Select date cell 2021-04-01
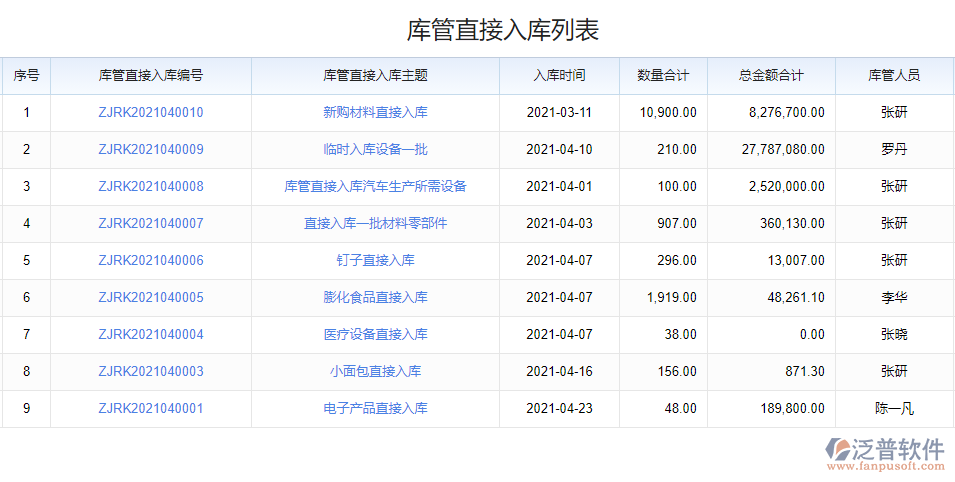The width and height of the screenshot is (955, 482). [x=559, y=186]
